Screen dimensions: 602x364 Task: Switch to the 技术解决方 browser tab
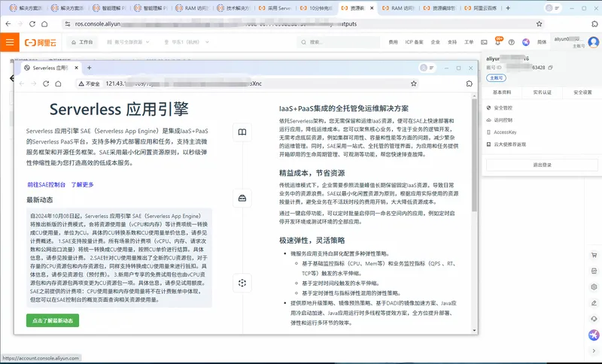tap(233, 8)
